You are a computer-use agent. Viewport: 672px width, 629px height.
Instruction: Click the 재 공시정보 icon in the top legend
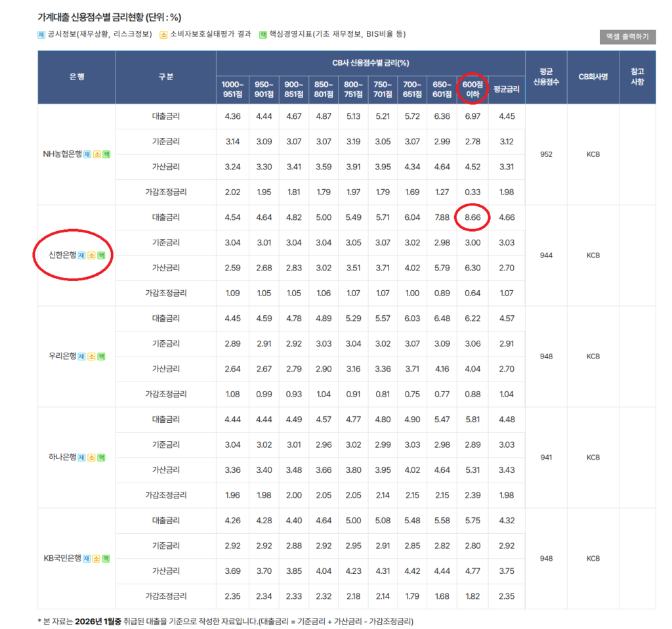[x=41, y=35]
